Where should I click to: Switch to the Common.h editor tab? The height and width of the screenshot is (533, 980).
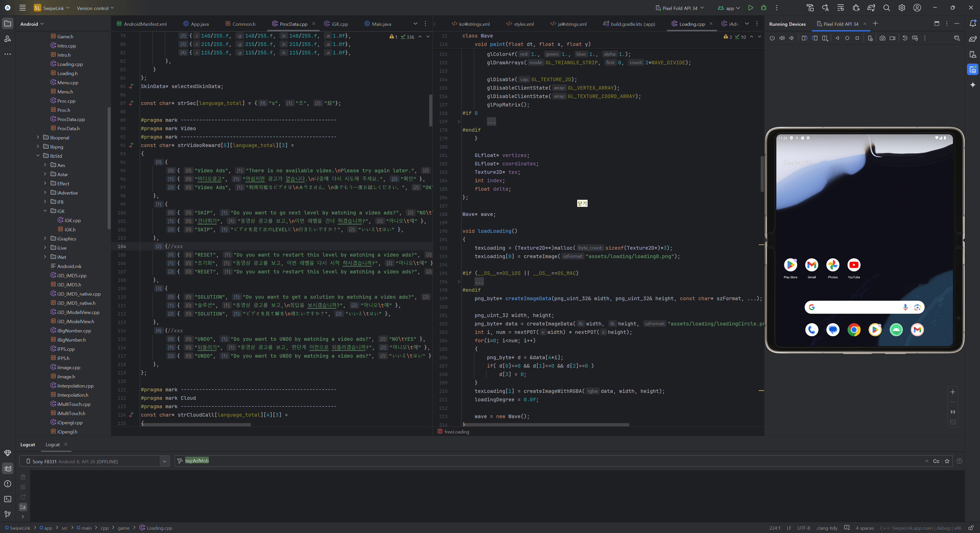coord(243,24)
